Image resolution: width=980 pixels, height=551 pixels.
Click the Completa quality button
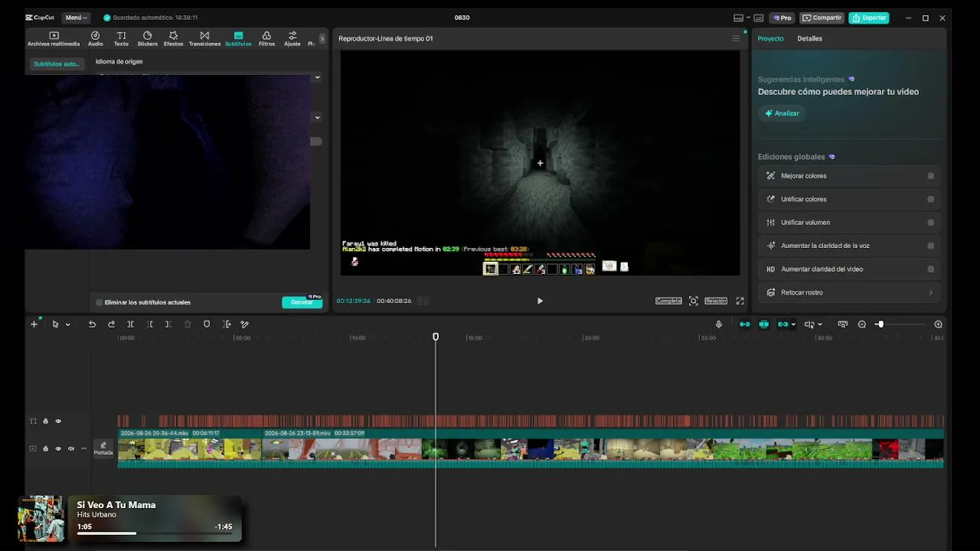668,301
